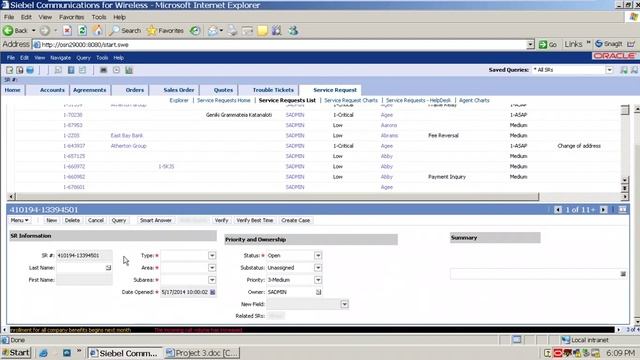Open the Subarea dropdown
Viewport: 640px width, 360px height.
pos(212,280)
